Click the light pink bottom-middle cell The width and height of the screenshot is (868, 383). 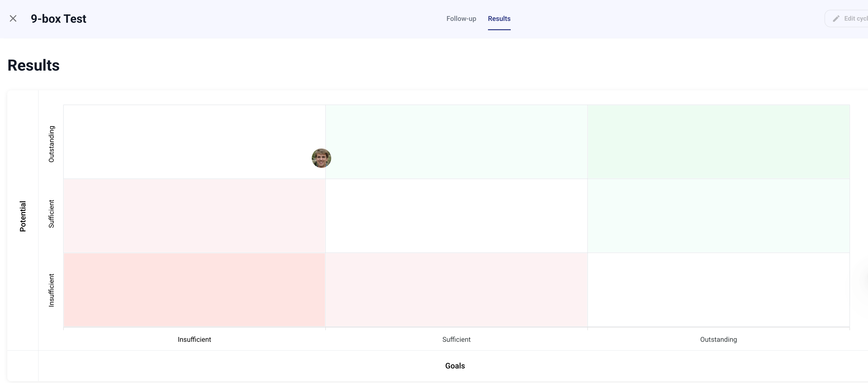pos(456,289)
